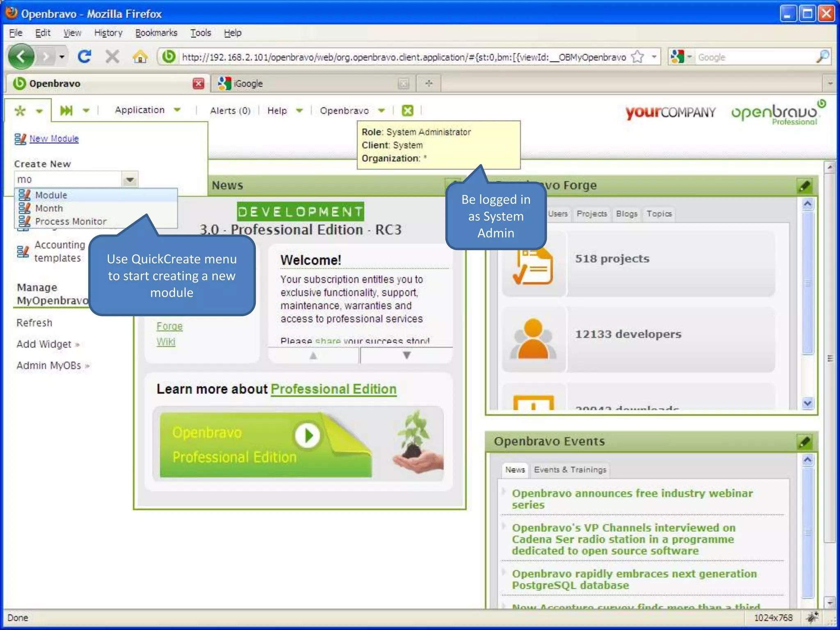Click the Google search box
The width and height of the screenshot is (840, 630).
tap(755, 57)
